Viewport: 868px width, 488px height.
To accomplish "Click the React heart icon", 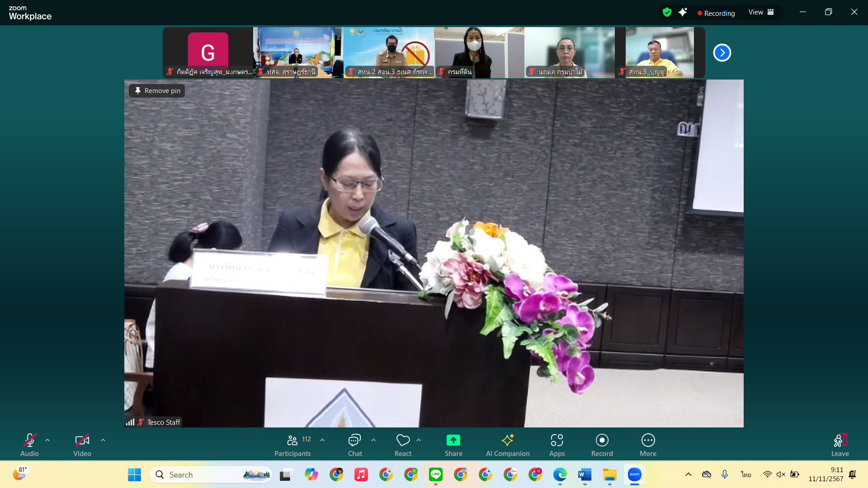I will pos(403,441).
